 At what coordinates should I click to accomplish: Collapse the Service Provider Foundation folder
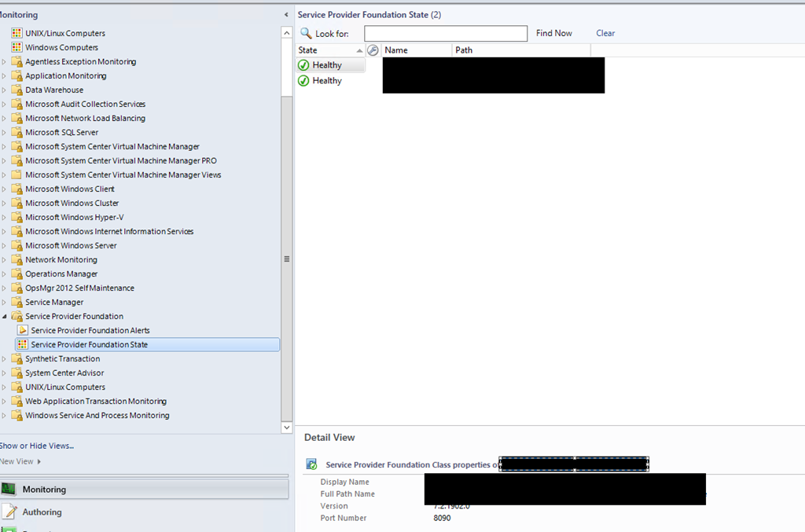pos(4,317)
